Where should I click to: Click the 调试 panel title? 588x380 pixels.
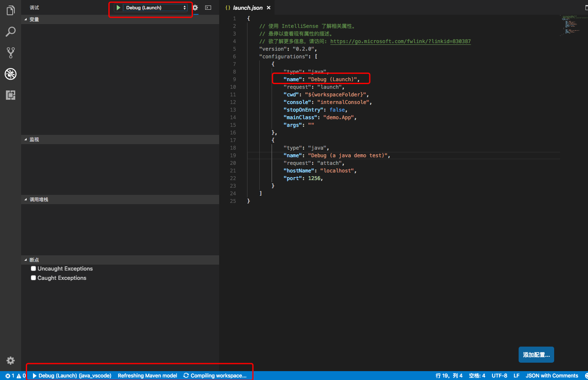34,8
